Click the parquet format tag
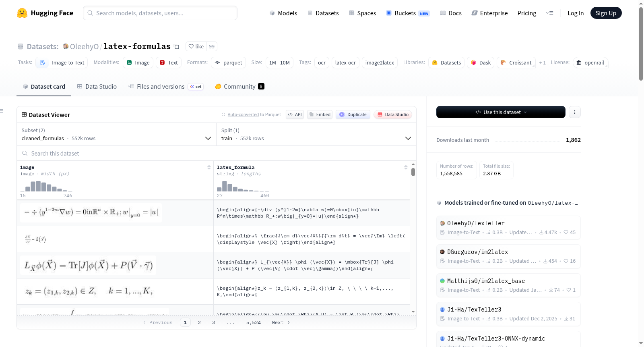Viewport: 644px width, 347px height. click(x=228, y=62)
